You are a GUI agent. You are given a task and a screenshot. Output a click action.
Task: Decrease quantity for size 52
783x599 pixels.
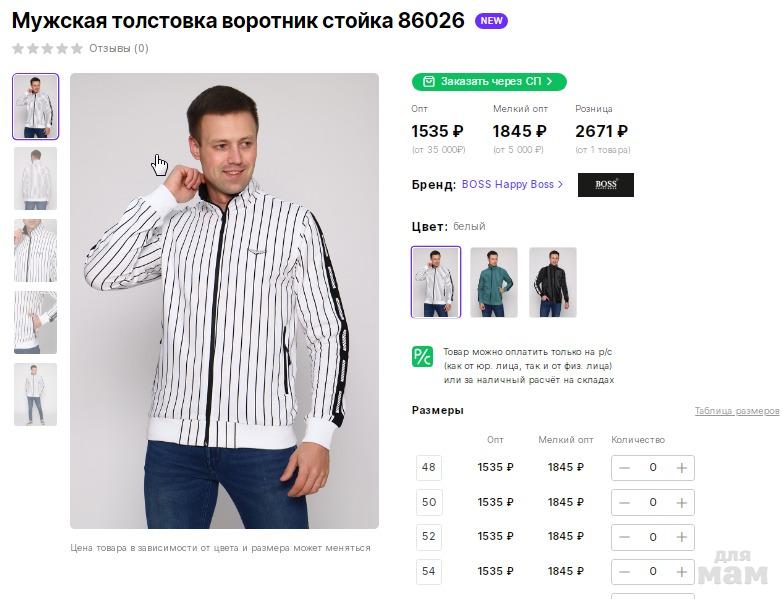[624, 537]
